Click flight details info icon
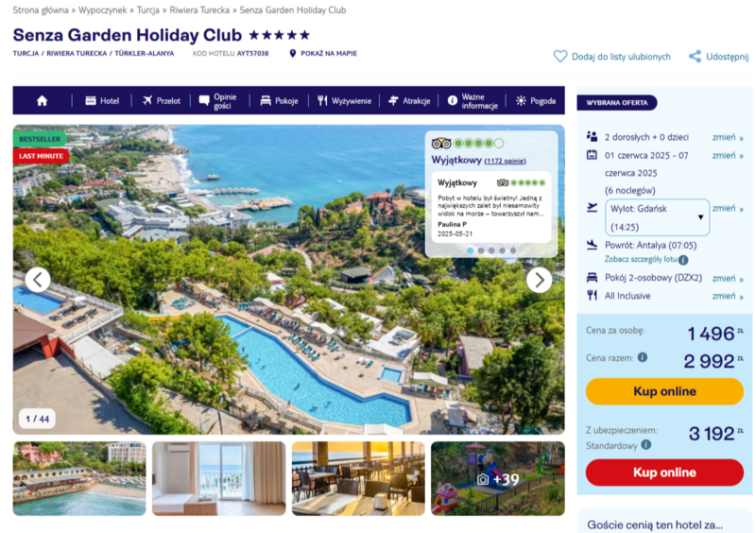756x533 pixels. click(683, 260)
